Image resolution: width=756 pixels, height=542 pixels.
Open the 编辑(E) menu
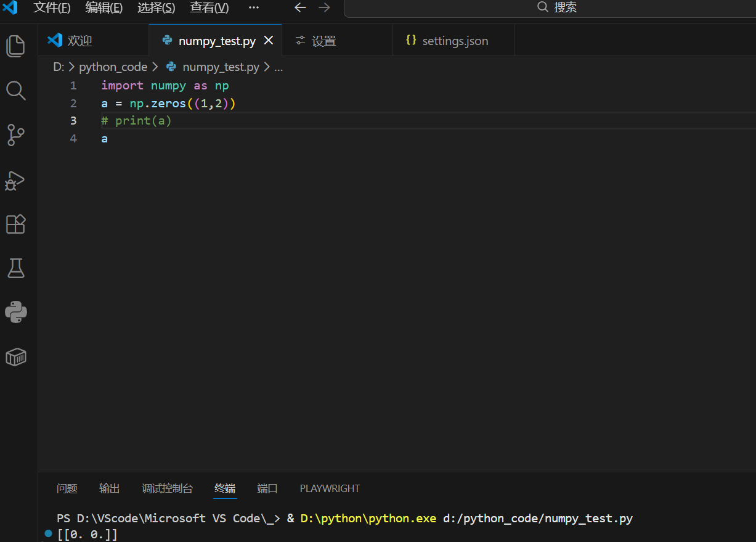(x=104, y=8)
